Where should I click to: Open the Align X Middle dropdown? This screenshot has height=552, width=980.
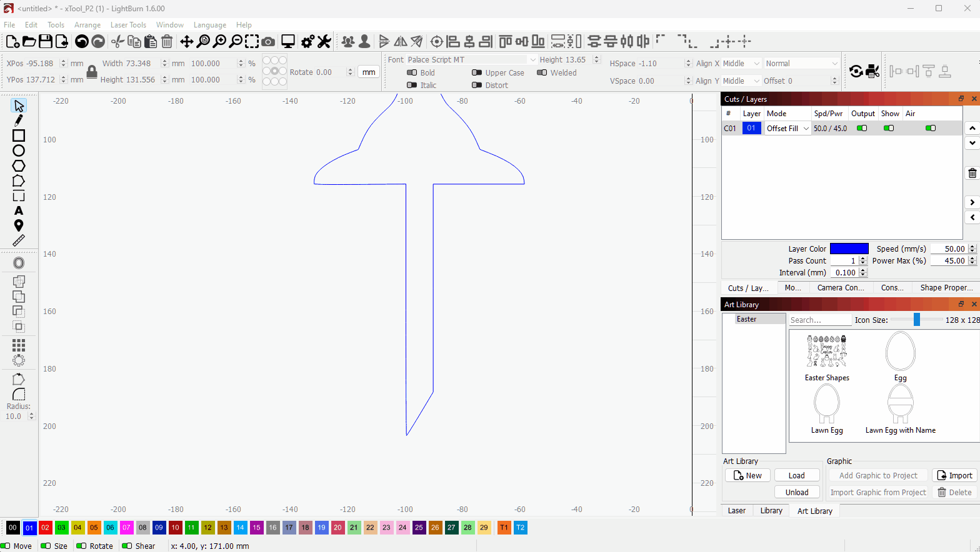pos(741,64)
